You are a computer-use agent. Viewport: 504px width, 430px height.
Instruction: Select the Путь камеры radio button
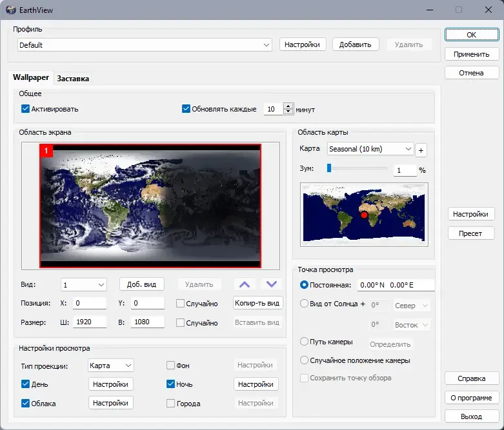pos(304,341)
